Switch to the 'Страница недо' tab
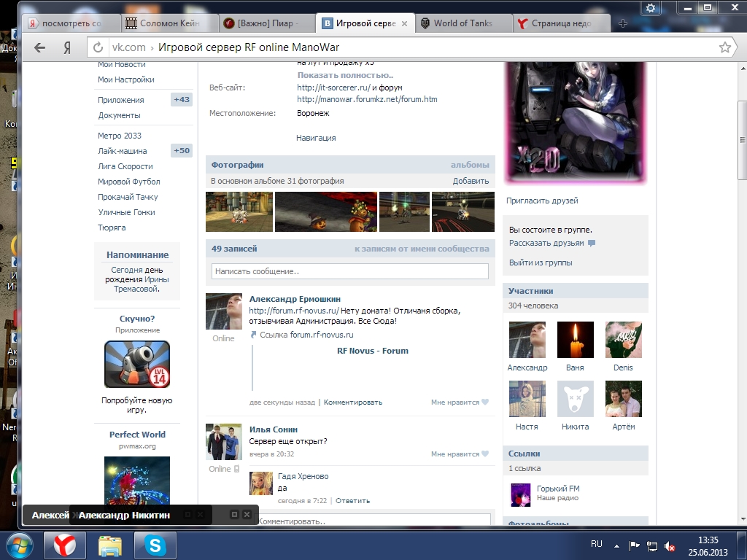Image resolution: width=747 pixels, height=560 pixels. click(561, 23)
